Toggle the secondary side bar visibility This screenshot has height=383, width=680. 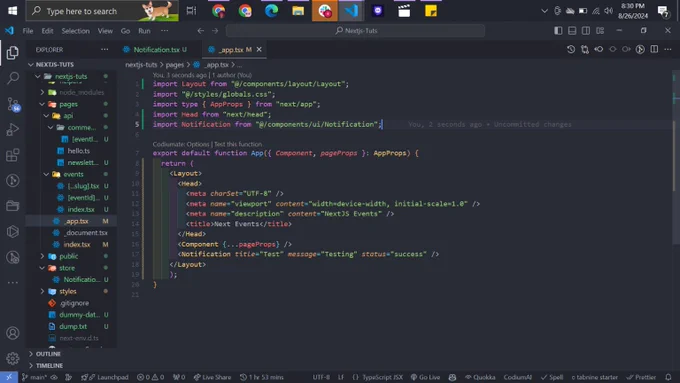pos(586,31)
